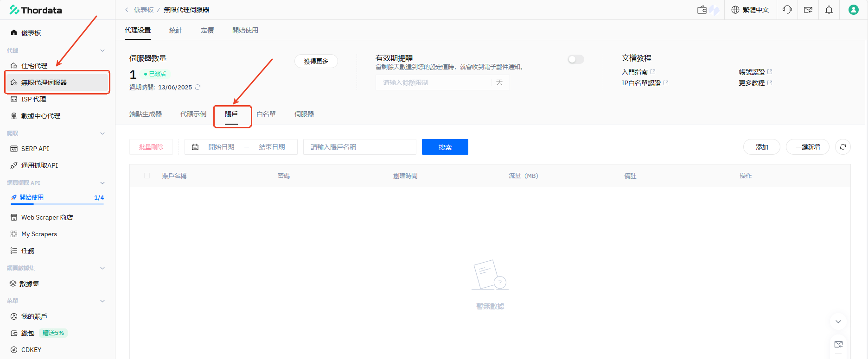Switch to the 統計 tab
Image resolution: width=868 pixels, height=359 pixels.
pos(176,30)
